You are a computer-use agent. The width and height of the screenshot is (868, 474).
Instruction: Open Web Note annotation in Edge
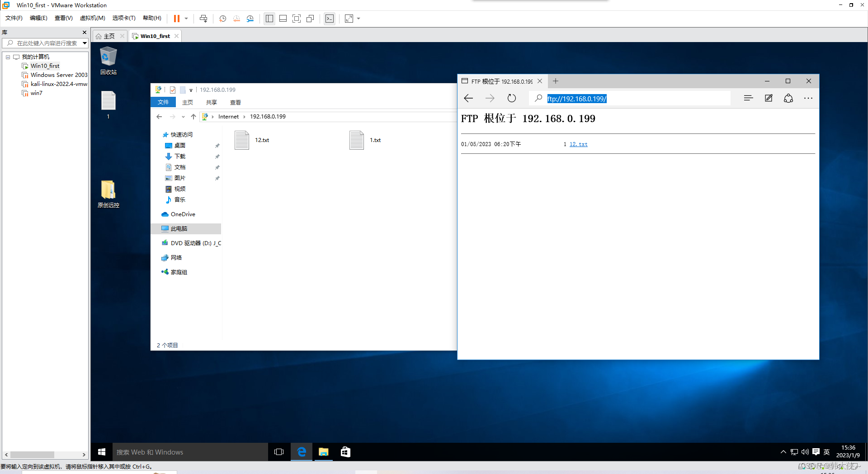pyautogui.click(x=769, y=98)
